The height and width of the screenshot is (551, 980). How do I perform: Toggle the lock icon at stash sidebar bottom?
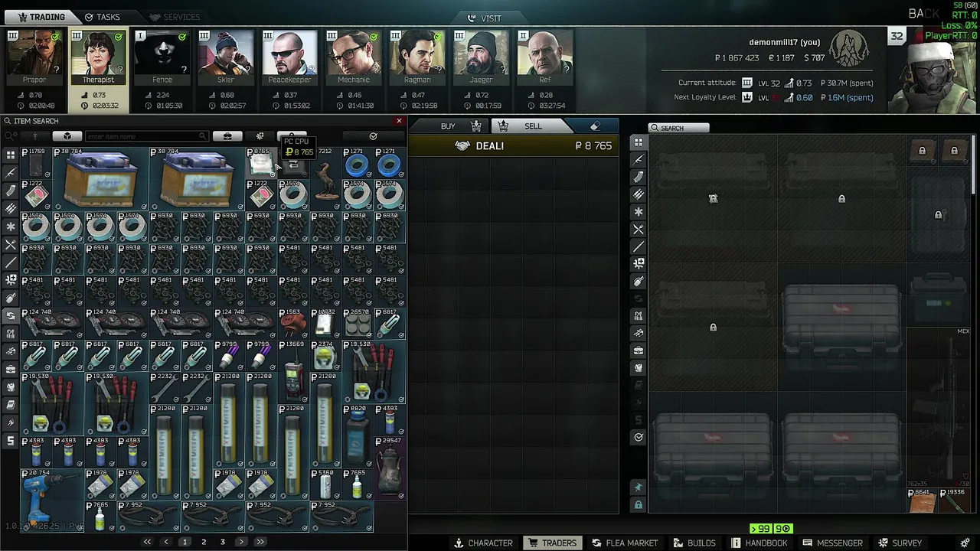(x=639, y=504)
